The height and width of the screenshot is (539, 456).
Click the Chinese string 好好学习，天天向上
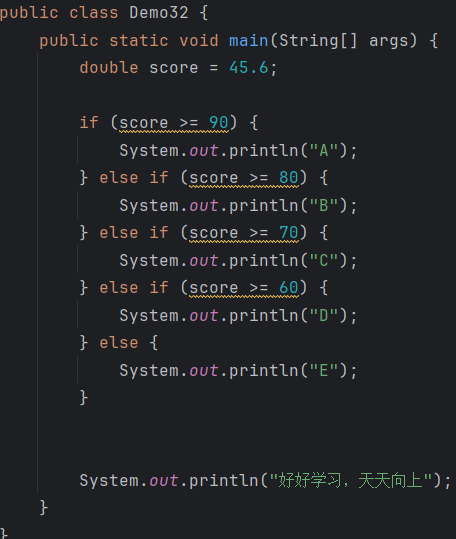pos(351,480)
